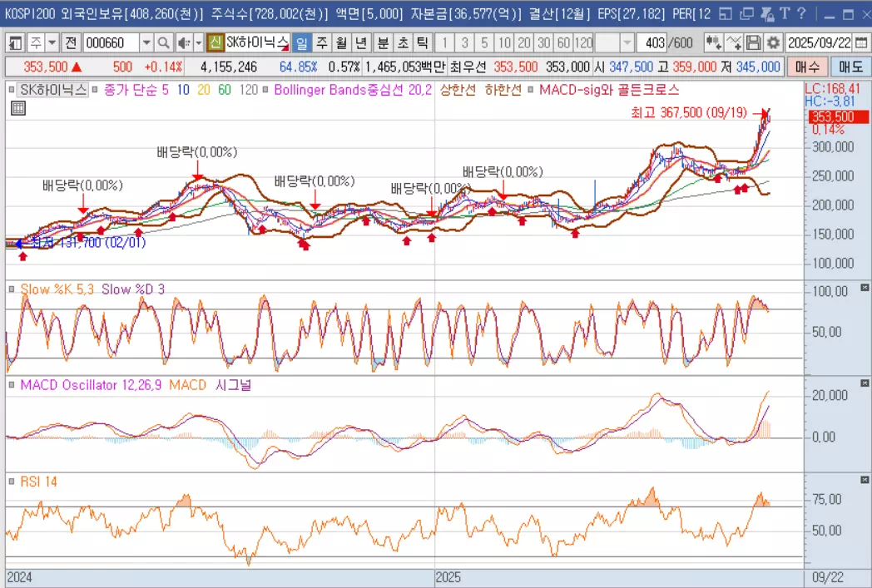Image resolution: width=872 pixels, height=588 pixels.
Task: Click square marker before 종가 단순 legend
Action: [x=95, y=90]
